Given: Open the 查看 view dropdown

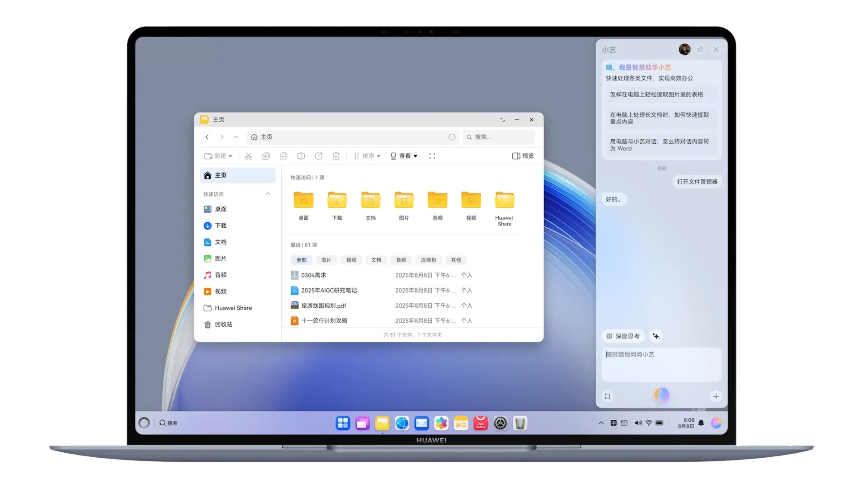Looking at the screenshot, I should tap(404, 156).
